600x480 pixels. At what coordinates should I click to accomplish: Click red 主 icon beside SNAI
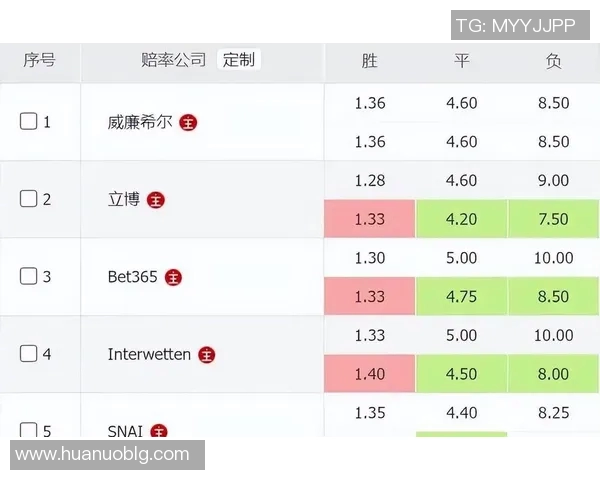tap(158, 432)
